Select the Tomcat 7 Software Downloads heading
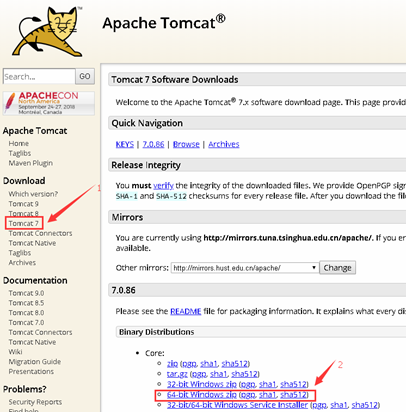 [175, 80]
